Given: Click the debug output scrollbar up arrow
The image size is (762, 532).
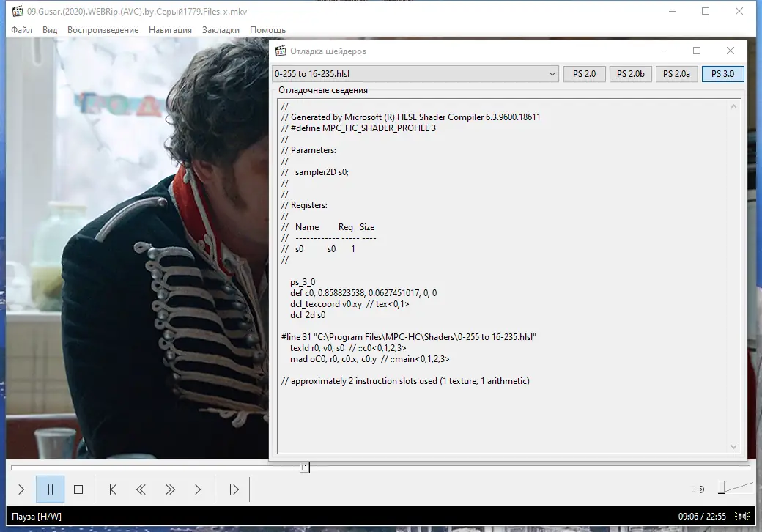Looking at the screenshot, I should 733,106.
